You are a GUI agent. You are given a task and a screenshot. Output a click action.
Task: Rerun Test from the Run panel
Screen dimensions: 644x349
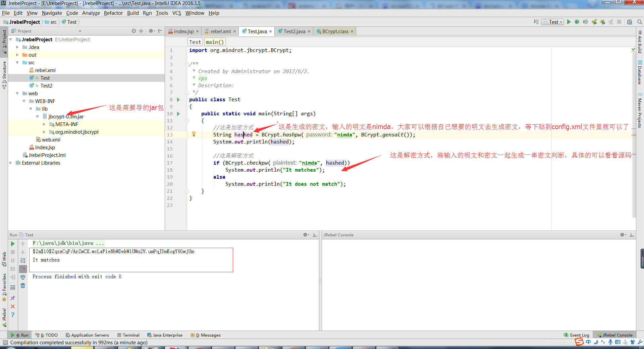tap(13, 244)
